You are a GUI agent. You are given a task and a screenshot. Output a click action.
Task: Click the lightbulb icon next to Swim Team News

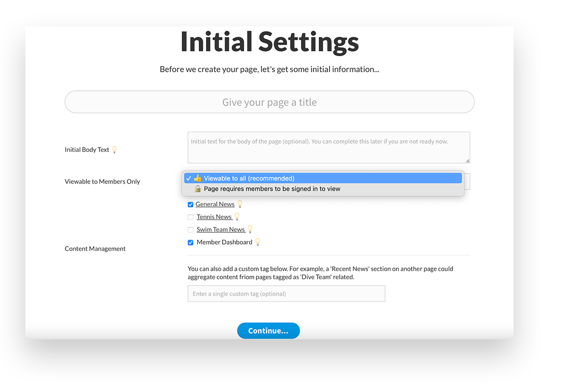pyautogui.click(x=250, y=229)
